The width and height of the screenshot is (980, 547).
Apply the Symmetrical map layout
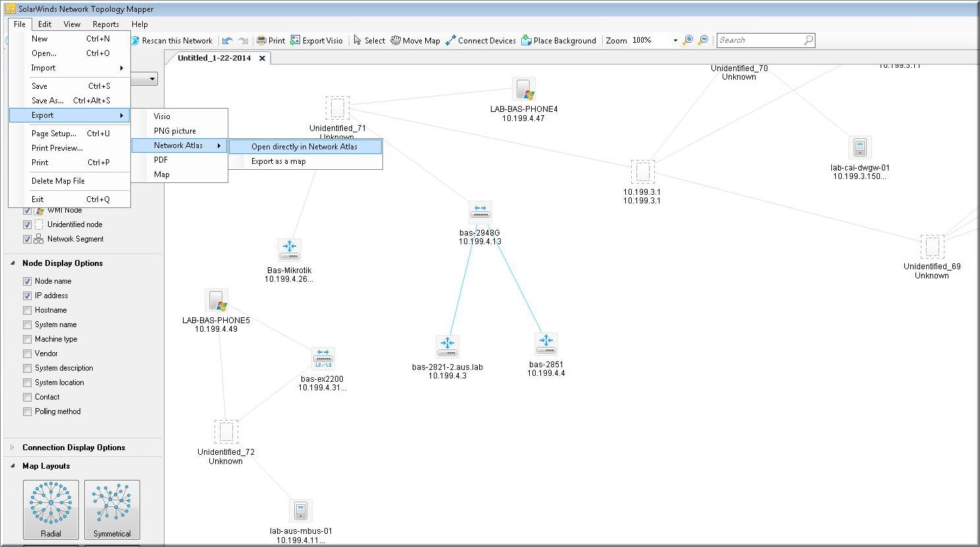[112, 509]
